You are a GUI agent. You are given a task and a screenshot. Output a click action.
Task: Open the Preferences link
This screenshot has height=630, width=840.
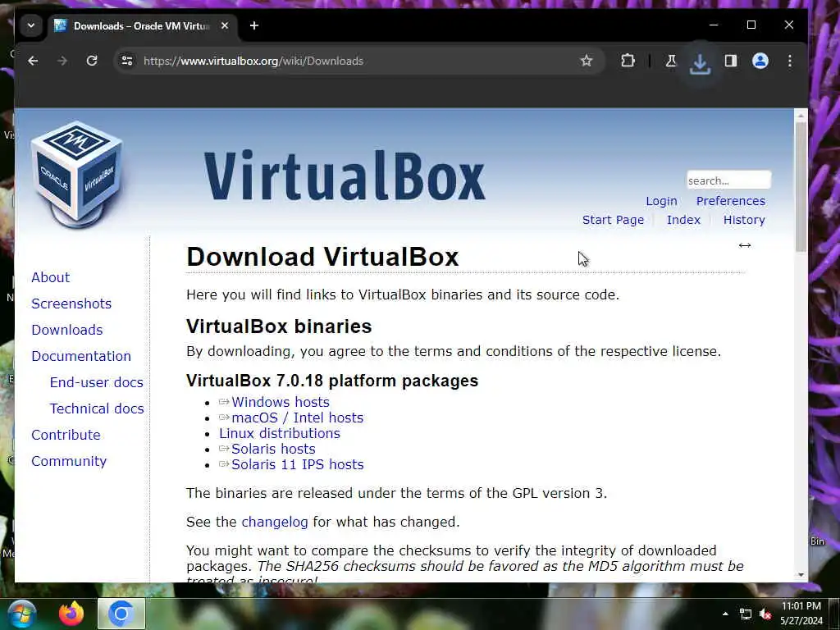click(731, 201)
